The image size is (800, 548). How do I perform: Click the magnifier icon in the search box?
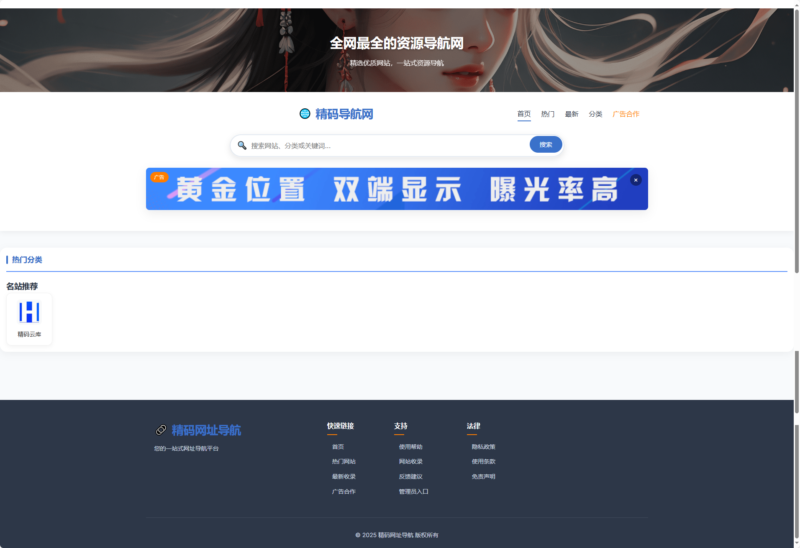pyautogui.click(x=242, y=145)
